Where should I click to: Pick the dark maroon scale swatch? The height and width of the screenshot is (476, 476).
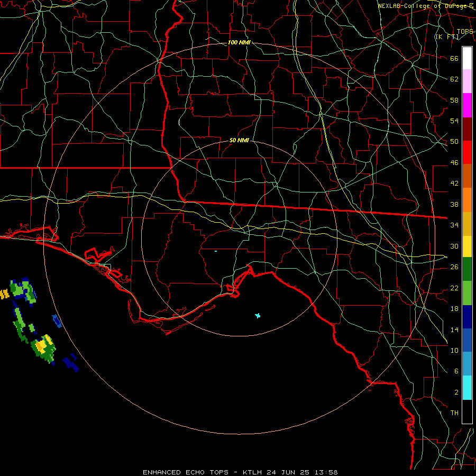pyautogui.click(x=467, y=129)
